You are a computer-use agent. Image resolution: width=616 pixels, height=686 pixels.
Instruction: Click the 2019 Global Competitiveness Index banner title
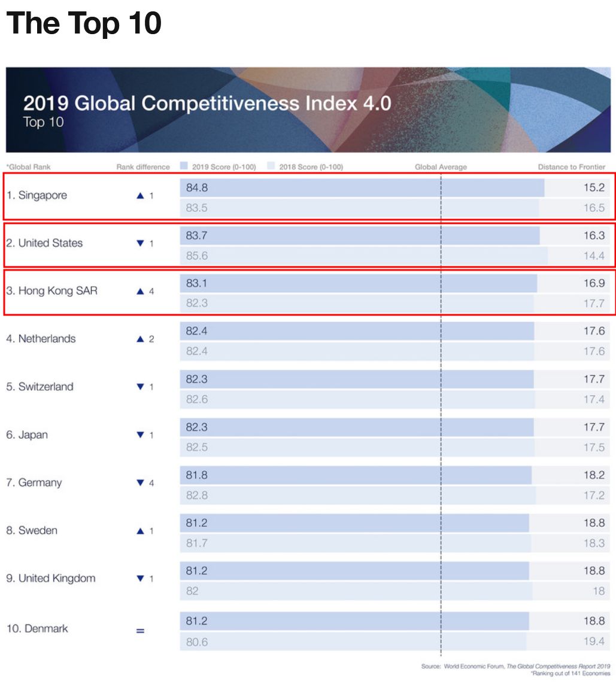[x=207, y=103]
